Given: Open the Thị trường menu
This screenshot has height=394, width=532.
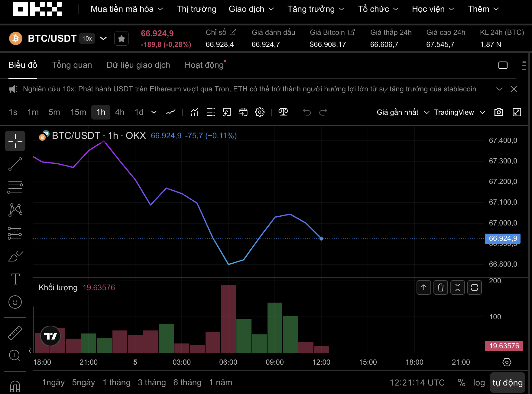Looking at the screenshot, I should coord(196,9).
